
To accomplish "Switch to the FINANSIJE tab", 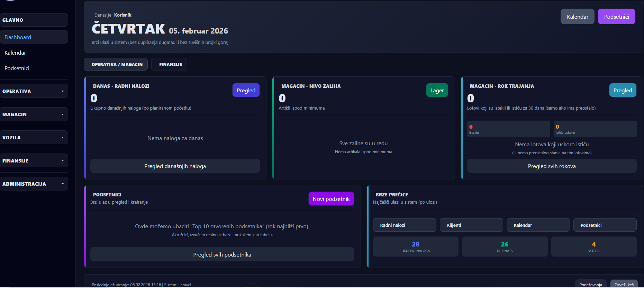I will point(169,64).
